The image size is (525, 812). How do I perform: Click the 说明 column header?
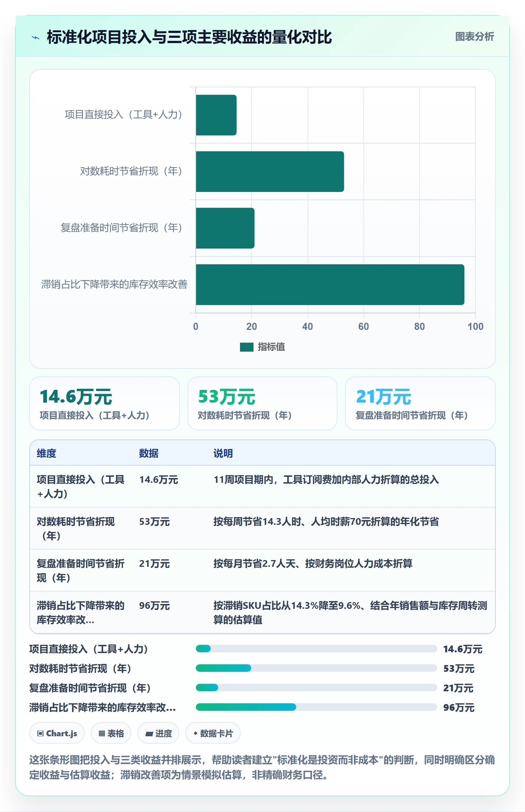(223, 453)
